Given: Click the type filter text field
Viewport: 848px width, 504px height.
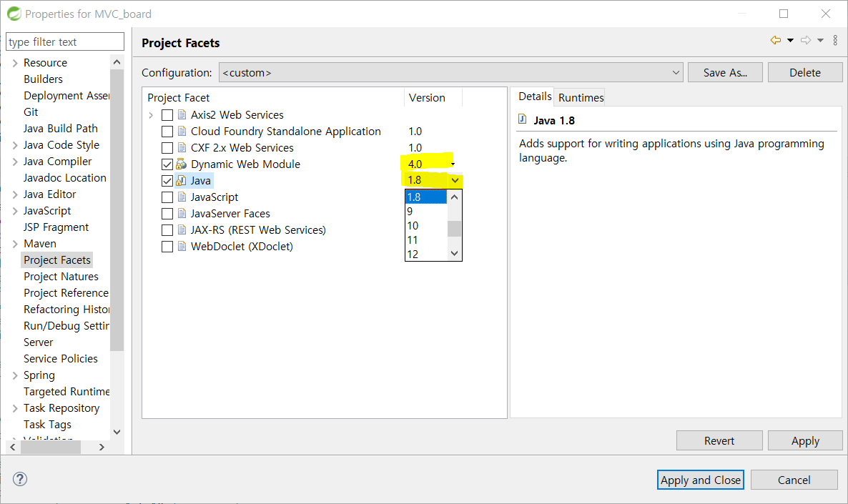Looking at the screenshot, I should (x=65, y=41).
